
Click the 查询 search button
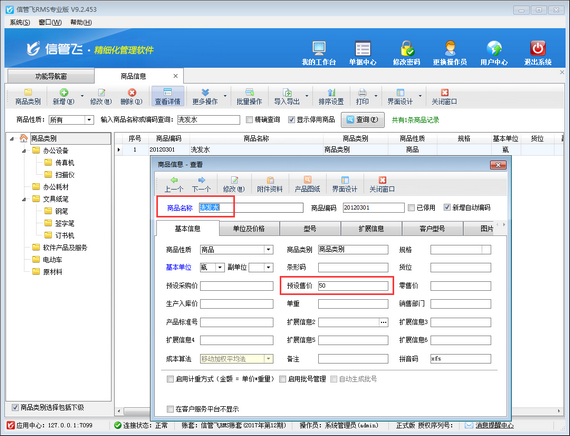362,120
